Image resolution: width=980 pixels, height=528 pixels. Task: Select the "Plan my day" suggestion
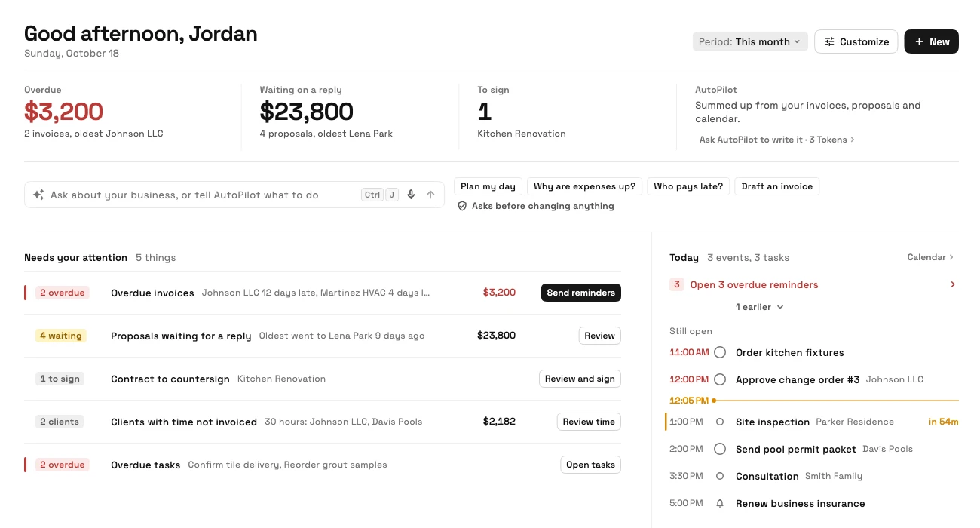click(488, 186)
